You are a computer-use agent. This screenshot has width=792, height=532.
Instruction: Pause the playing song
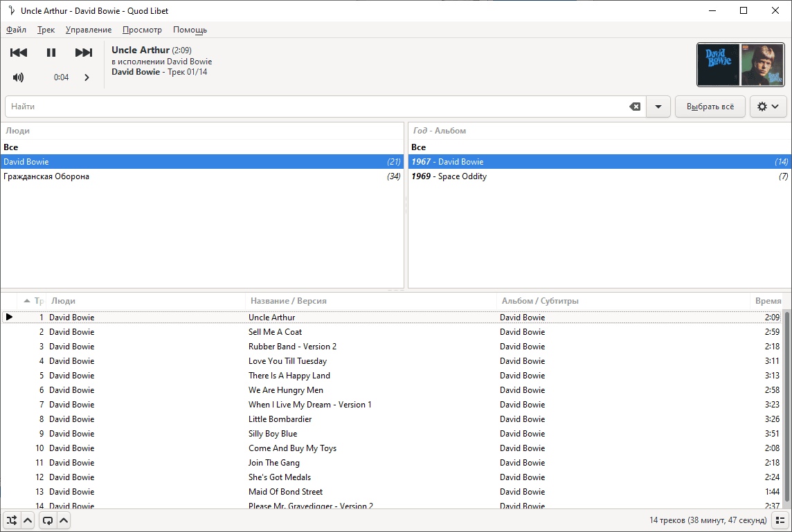(51, 53)
